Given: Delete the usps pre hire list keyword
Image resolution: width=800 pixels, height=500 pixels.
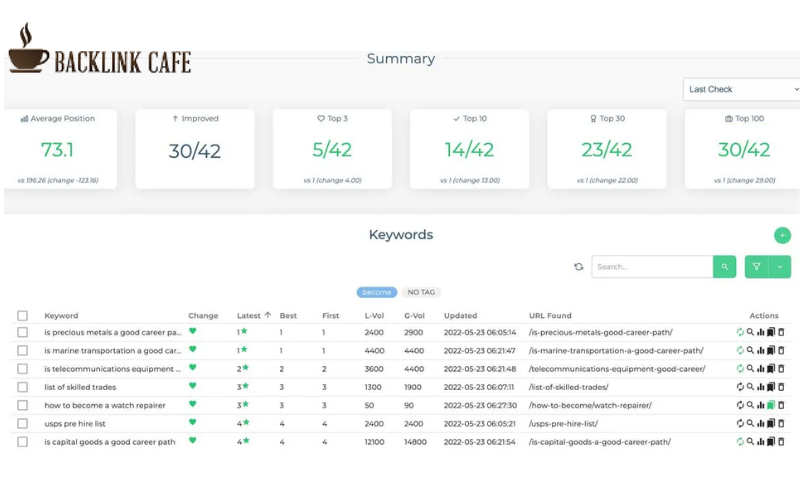Looking at the screenshot, I should [x=781, y=423].
